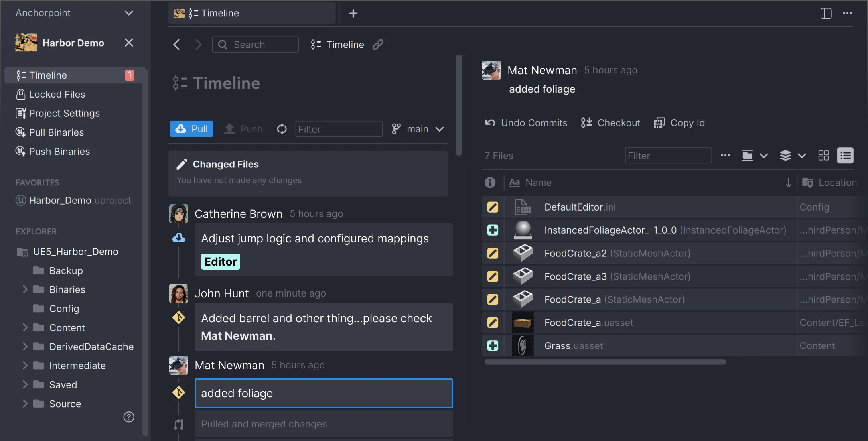Click the refresh icon next to Push
This screenshot has width=868, height=441.
coord(282,129)
